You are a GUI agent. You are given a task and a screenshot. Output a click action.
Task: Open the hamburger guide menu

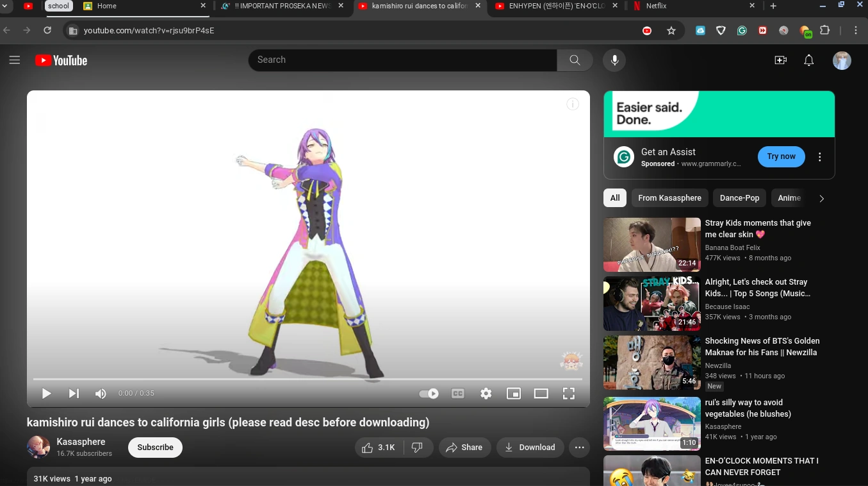click(x=15, y=60)
